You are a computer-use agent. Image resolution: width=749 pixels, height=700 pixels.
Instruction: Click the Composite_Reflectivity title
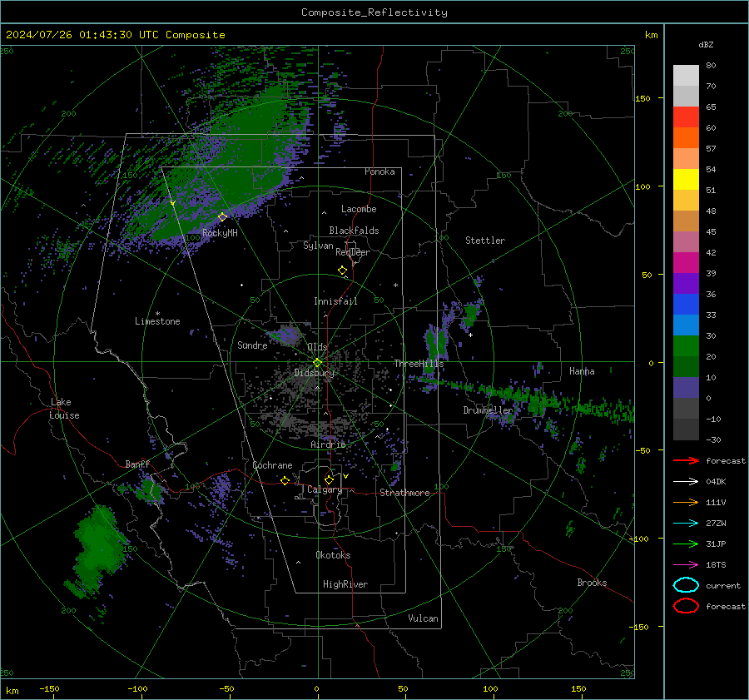click(x=374, y=12)
